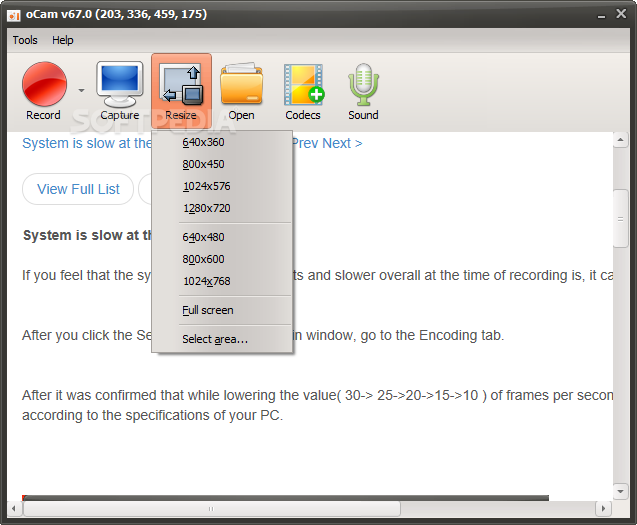Select the 800x600 menu entry
637x525 pixels.
pos(222,259)
